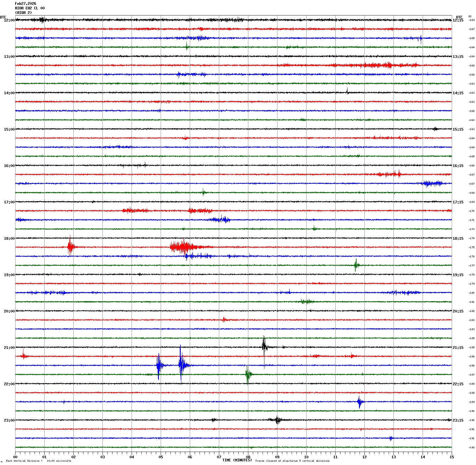Click the 00 minute tick on bottom axis
The height and width of the screenshot is (465, 476).
[x=15, y=457]
